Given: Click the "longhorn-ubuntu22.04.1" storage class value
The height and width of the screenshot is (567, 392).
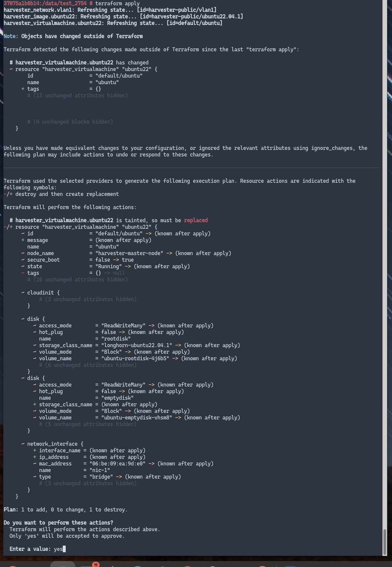Looking at the screenshot, I should [137, 345].
